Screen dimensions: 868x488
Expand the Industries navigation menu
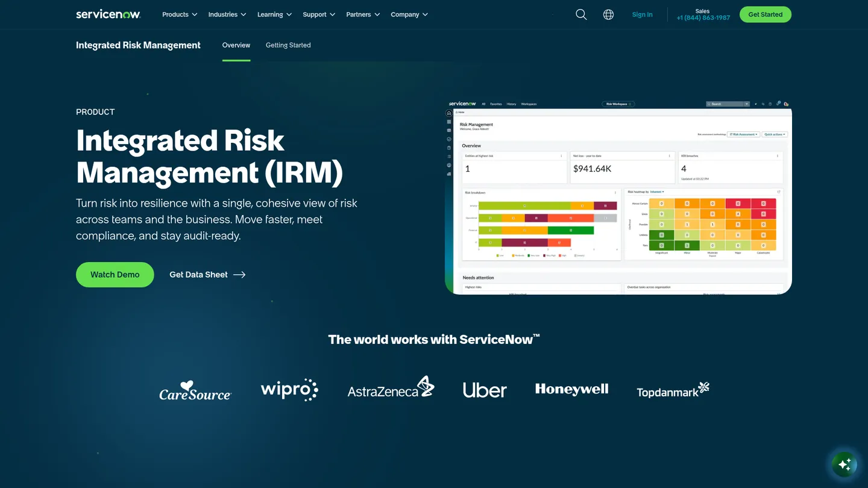(227, 14)
